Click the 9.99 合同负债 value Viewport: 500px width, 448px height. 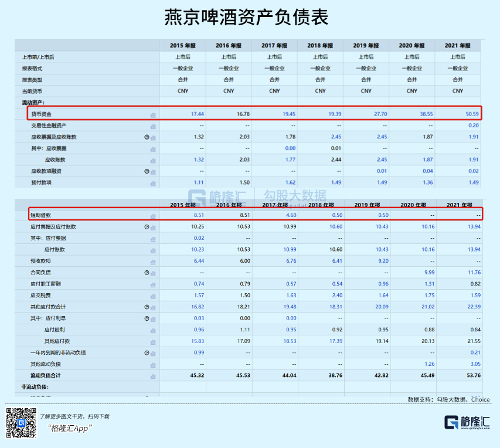(430, 273)
